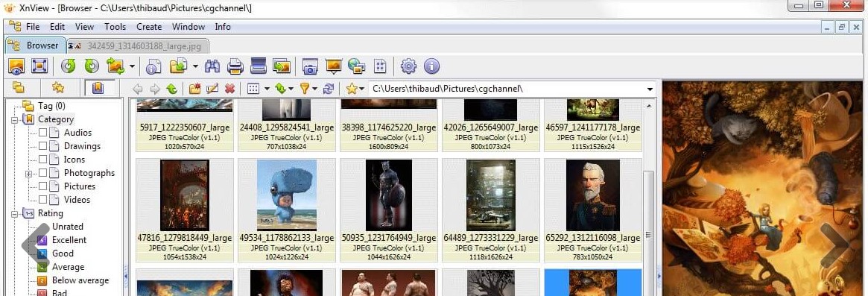
Task: Select the Unrated rating item
Action: click(68, 227)
